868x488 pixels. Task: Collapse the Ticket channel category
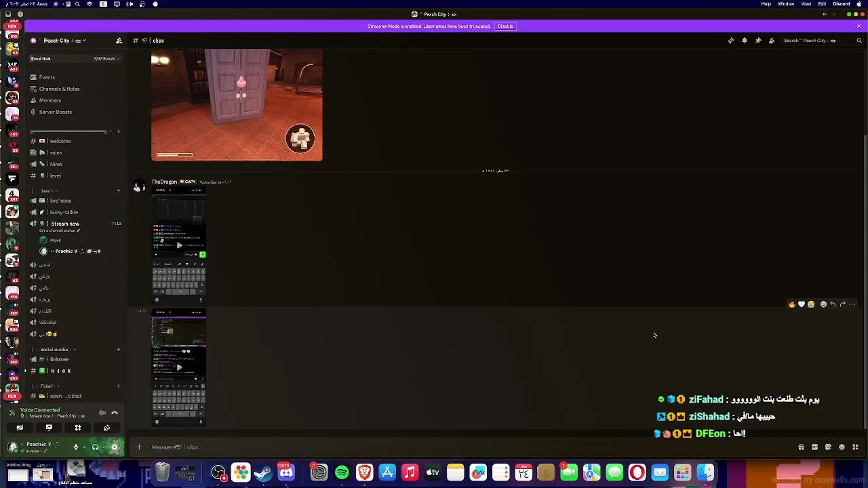pos(46,386)
